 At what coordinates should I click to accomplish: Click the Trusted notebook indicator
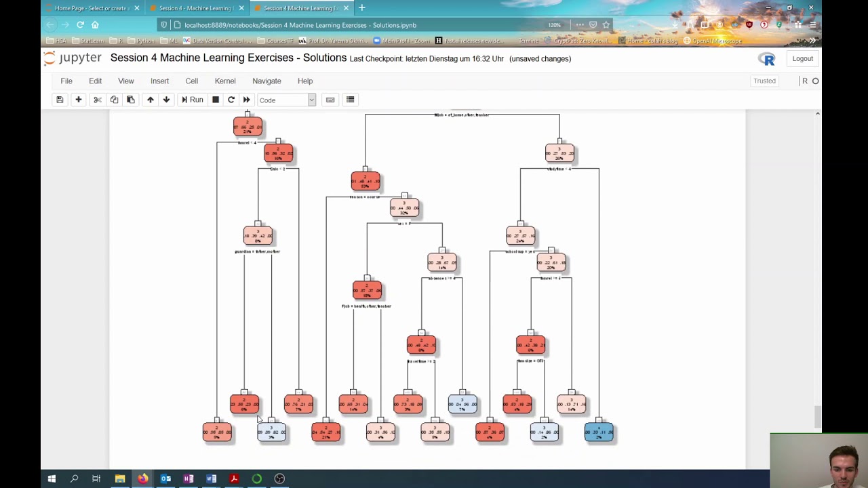[x=764, y=81]
